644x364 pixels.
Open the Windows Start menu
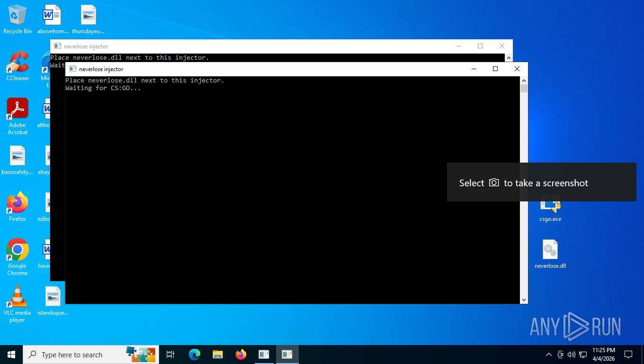pyautogui.click(x=11, y=355)
